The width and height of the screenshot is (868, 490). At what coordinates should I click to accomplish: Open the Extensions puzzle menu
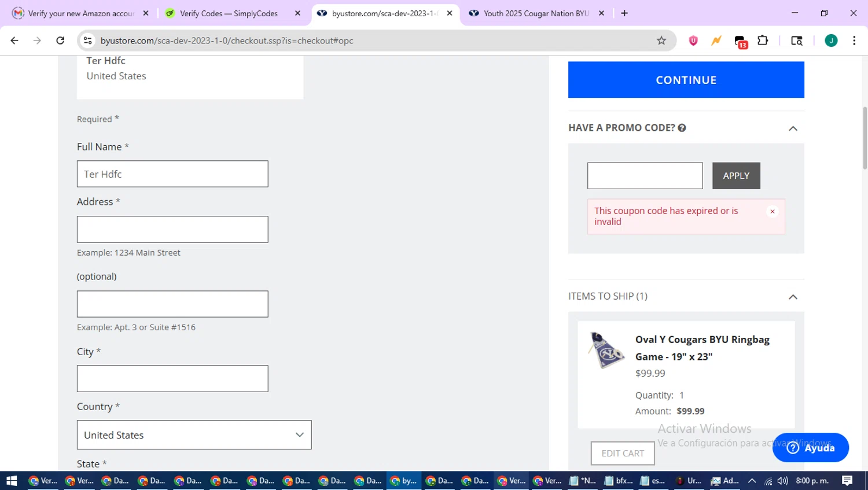click(x=763, y=40)
